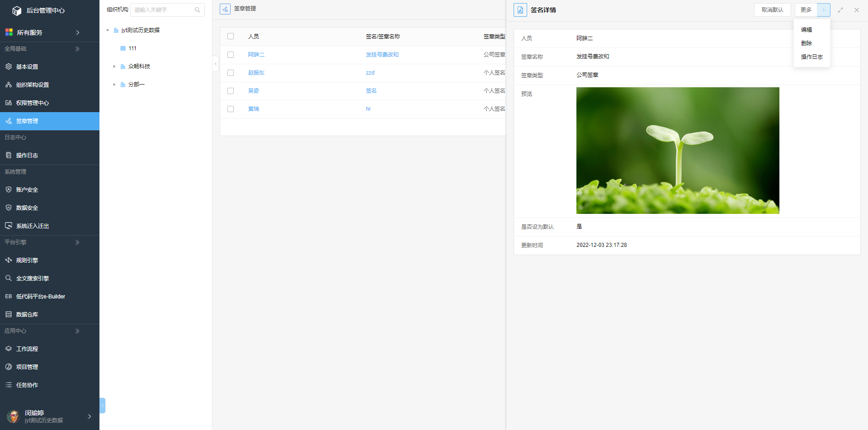Collapse the left sidebar using blue handle

point(103,406)
